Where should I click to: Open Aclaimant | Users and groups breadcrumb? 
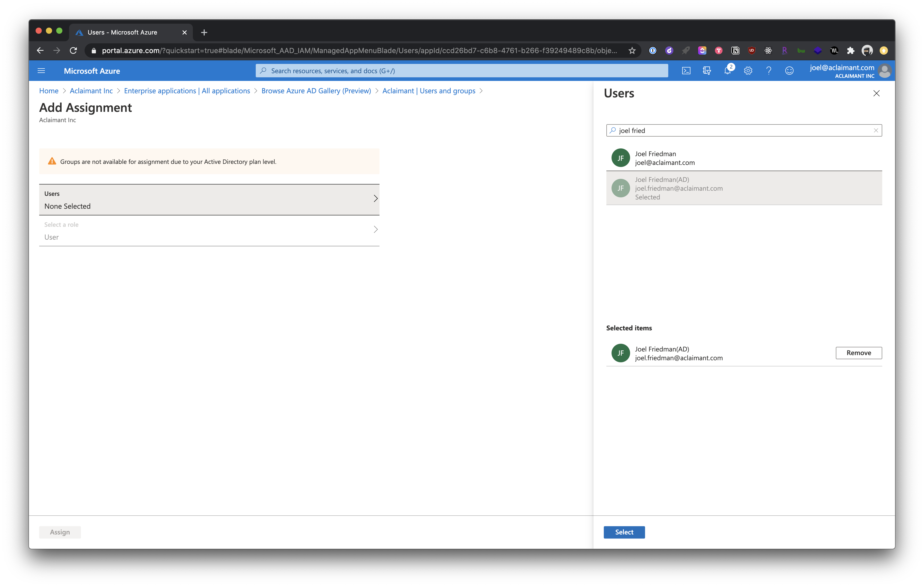tap(429, 90)
